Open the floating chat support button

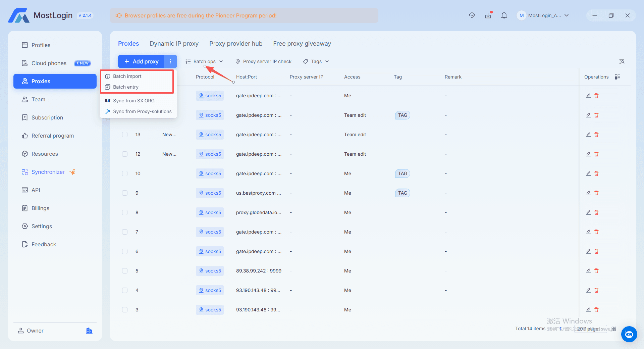pos(629,334)
